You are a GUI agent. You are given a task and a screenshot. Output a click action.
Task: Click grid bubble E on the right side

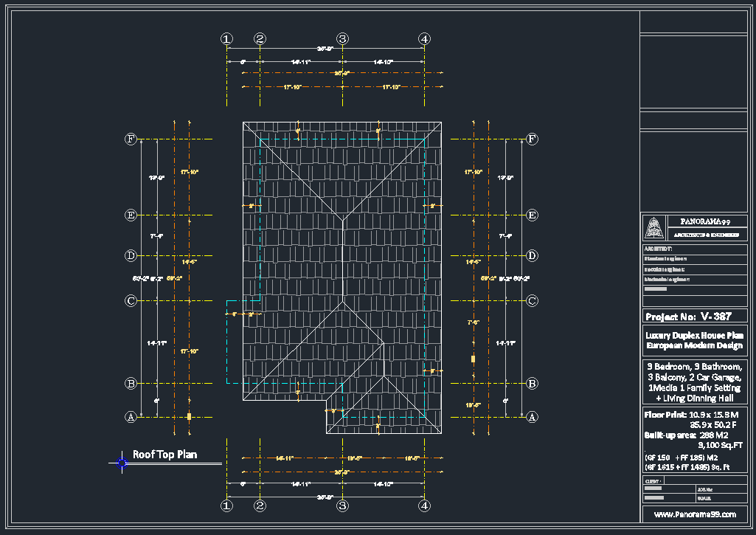532,215
